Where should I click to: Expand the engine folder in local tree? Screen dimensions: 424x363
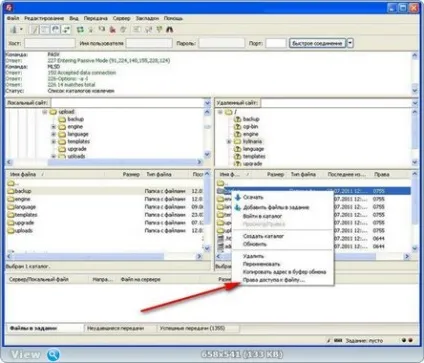53,127
